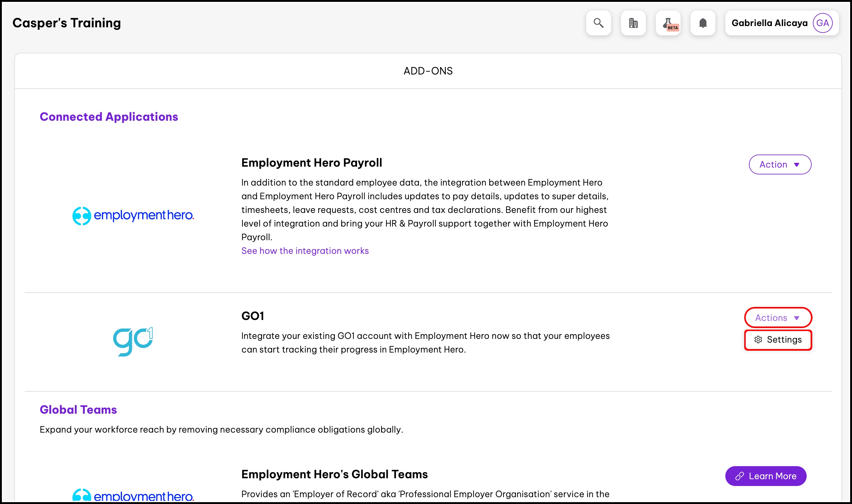
Task: Click the GA profile avatar circle
Action: click(x=823, y=23)
